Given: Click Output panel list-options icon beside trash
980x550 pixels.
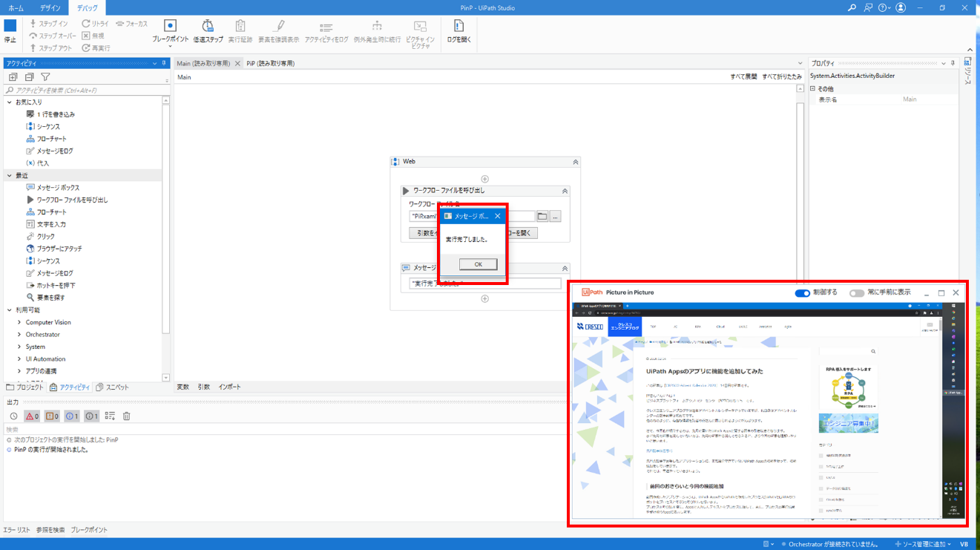Looking at the screenshot, I should [x=110, y=416].
